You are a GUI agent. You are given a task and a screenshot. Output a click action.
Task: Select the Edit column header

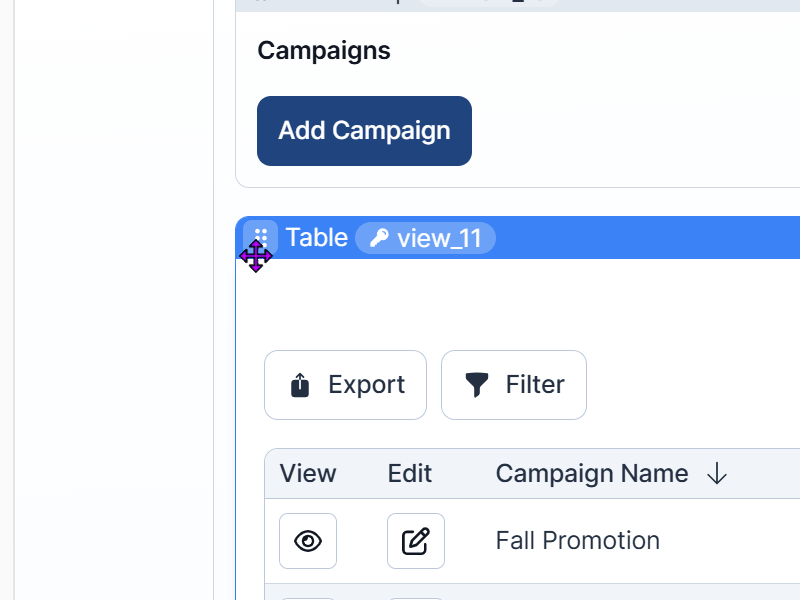410,473
